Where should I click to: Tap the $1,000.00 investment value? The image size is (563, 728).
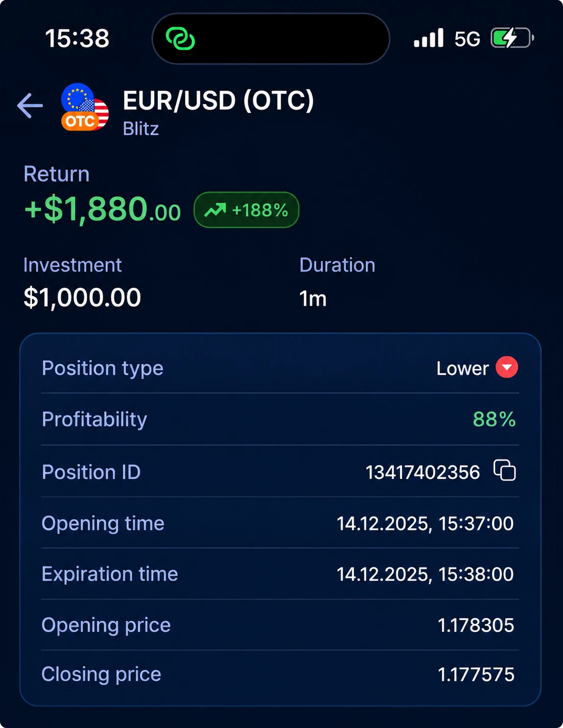click(x=82, y=298)
